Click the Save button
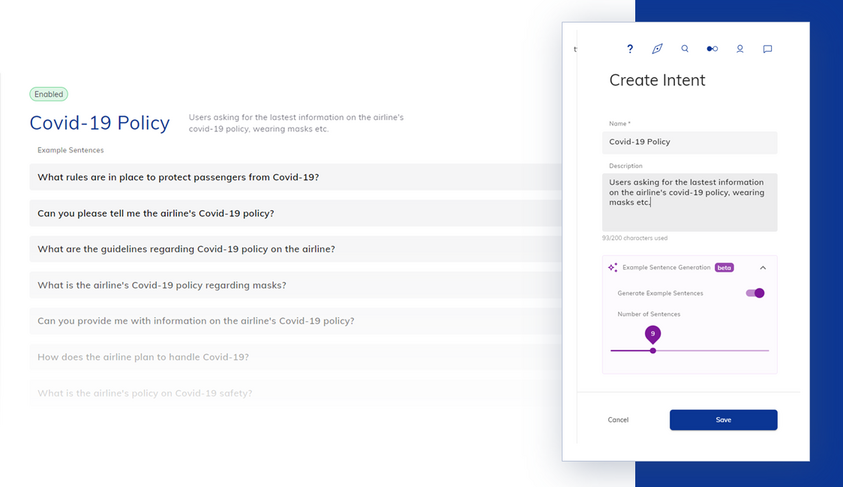The height and width of the screenshot is (487, 843). coord(723,420)
